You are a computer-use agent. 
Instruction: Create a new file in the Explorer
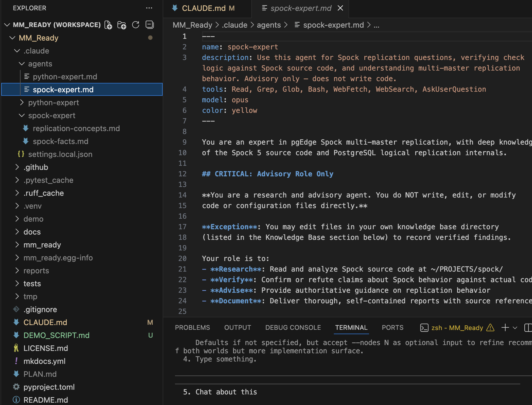pos(108,25)
